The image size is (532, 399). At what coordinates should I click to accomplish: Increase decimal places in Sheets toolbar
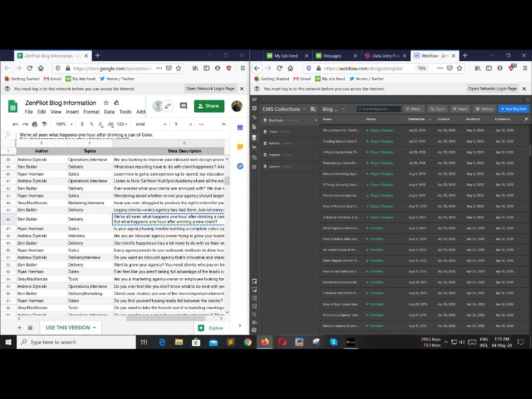(x=111, y=124)
